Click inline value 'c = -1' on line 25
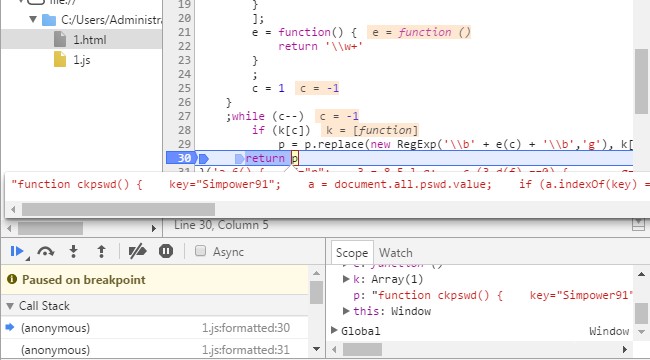 317,88
